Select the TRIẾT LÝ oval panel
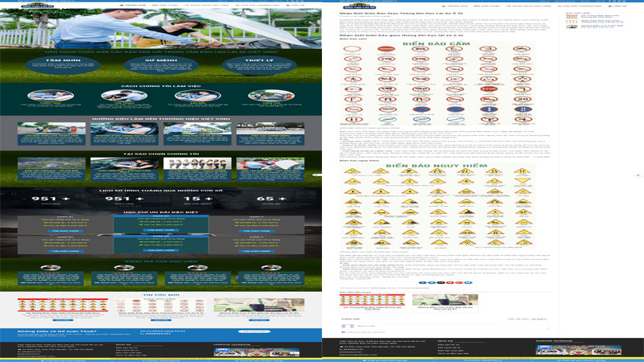The image size is (644, 362). tap(258, 66)
